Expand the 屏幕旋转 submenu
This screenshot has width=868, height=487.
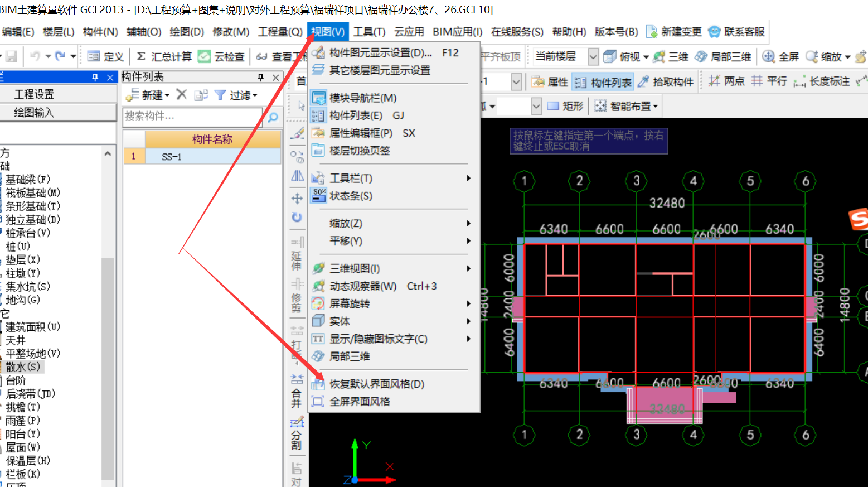click(394, 304)
